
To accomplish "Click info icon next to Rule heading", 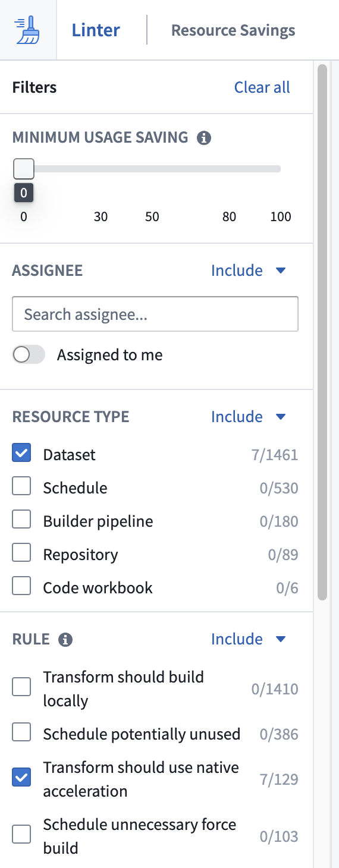I will [x=65, y=640].
